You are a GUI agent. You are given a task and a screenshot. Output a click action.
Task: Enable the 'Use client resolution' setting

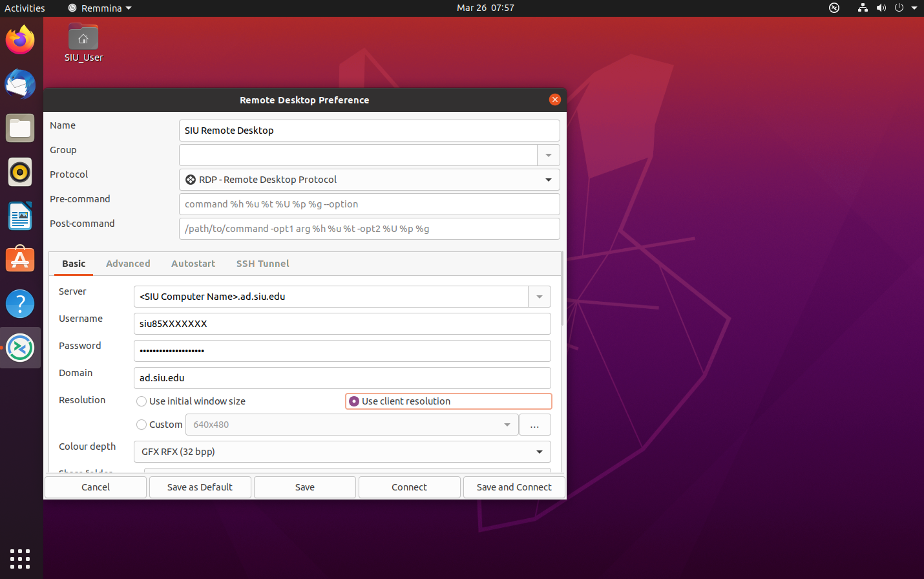(354, 401)
